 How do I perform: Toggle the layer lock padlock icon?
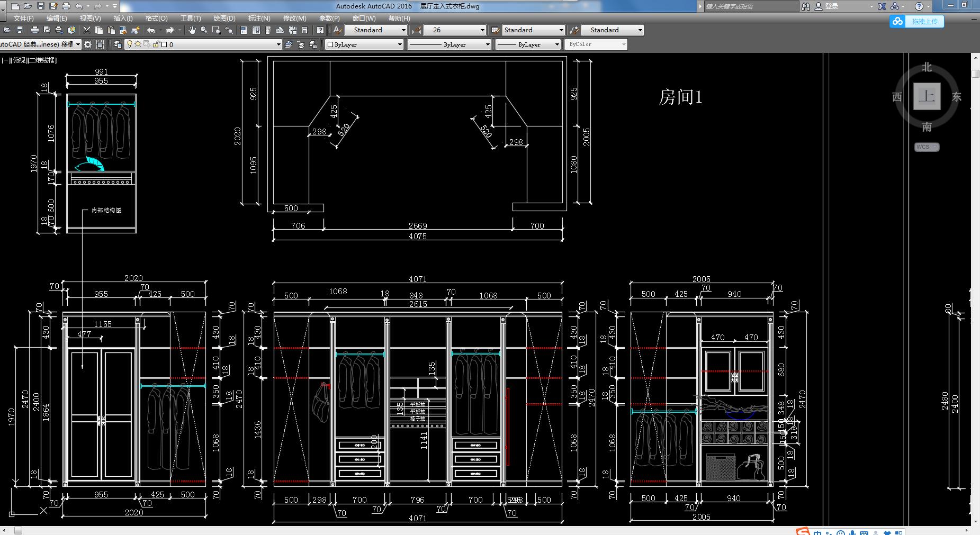[x=156, y=44]
